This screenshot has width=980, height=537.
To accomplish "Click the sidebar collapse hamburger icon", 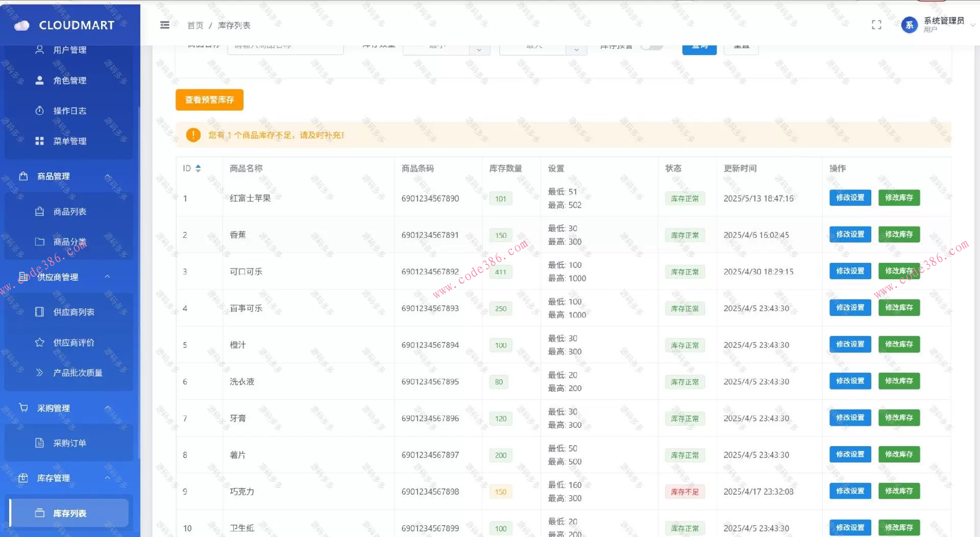I will (x=164, y=25).
